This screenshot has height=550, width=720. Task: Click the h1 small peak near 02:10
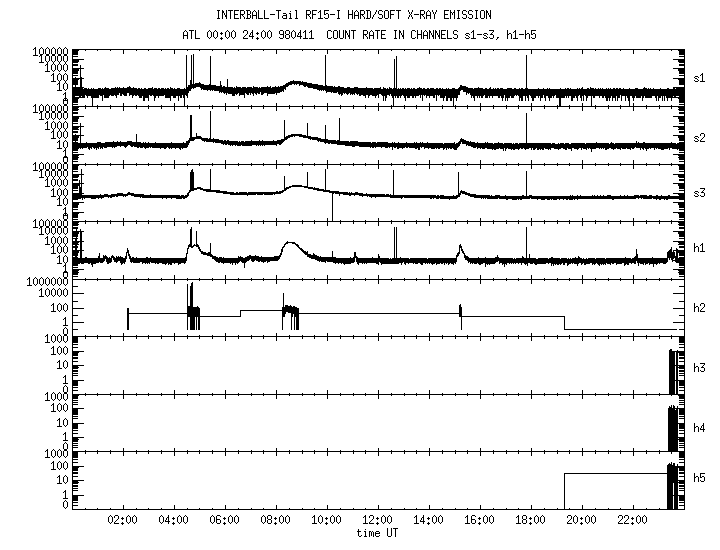tap(128, 254)
